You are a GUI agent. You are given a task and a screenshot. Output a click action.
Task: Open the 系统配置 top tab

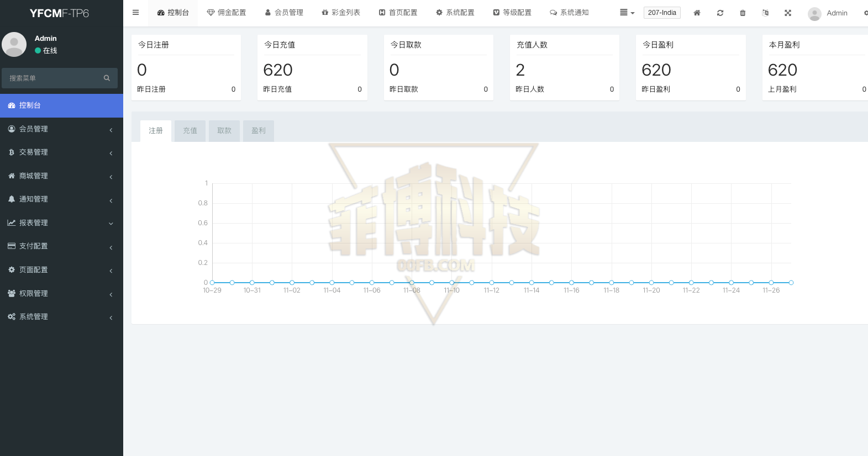pyautogui.click(x=455, y=13)
